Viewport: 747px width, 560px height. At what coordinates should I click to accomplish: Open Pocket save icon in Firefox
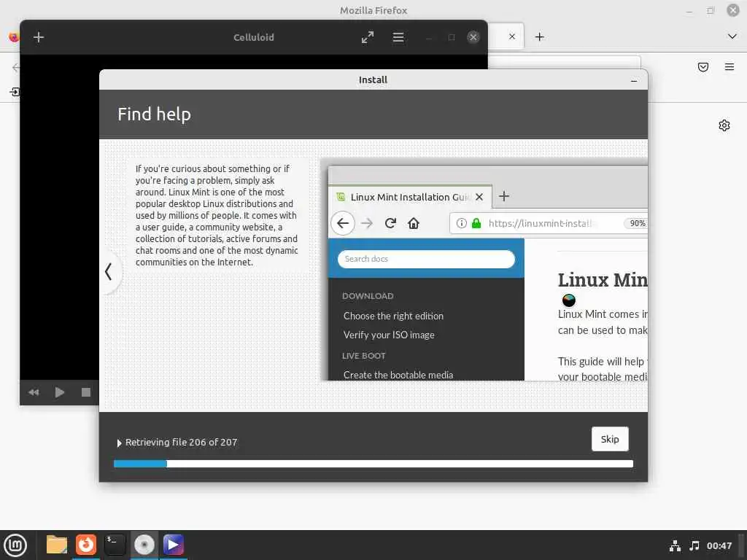tap(703, 67)
